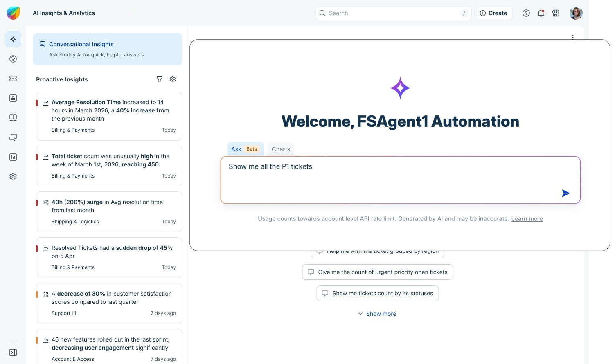The width and height of the screenshot is (615, 364).
Task: Open the Tickets sidebar icon
Action: [x=13, y=79]
